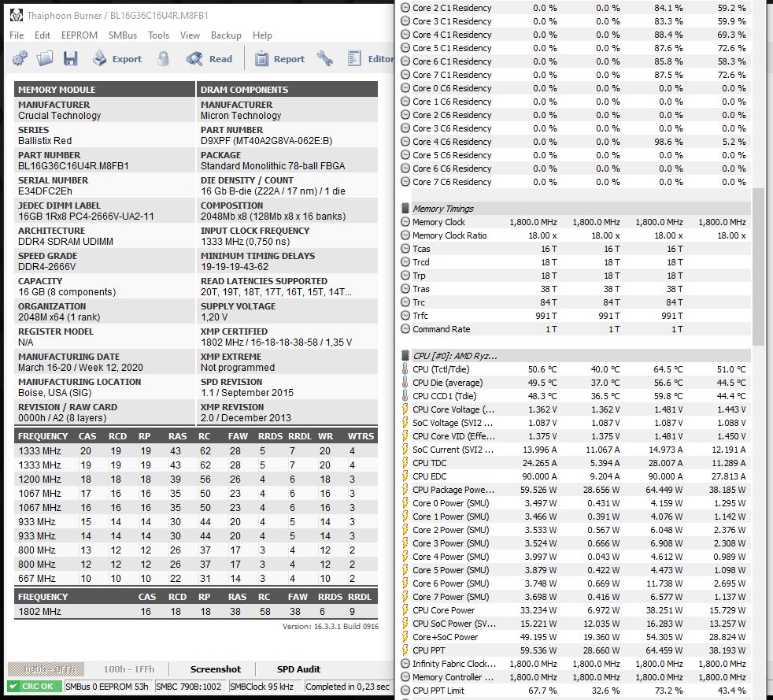Click the CPU Core Voltage lightning icon
The height and width of the screenshot is (700, 773).
[x=405, y=409]
